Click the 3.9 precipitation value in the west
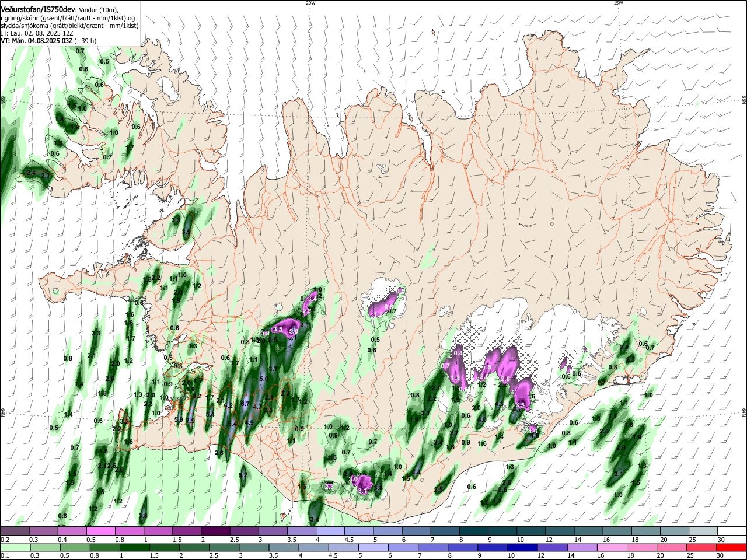This screenshot has height=560, width=747. 187,232
